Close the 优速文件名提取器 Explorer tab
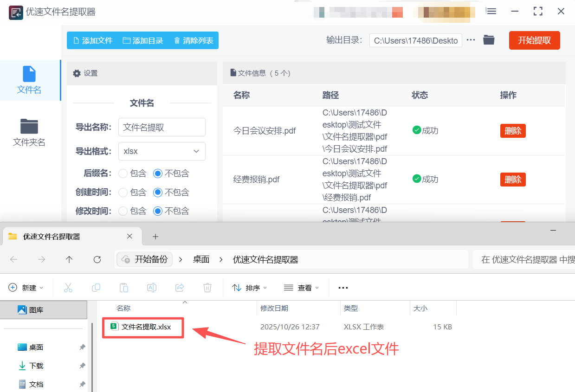This screenshot has width=575, height=392. [129, 237]
